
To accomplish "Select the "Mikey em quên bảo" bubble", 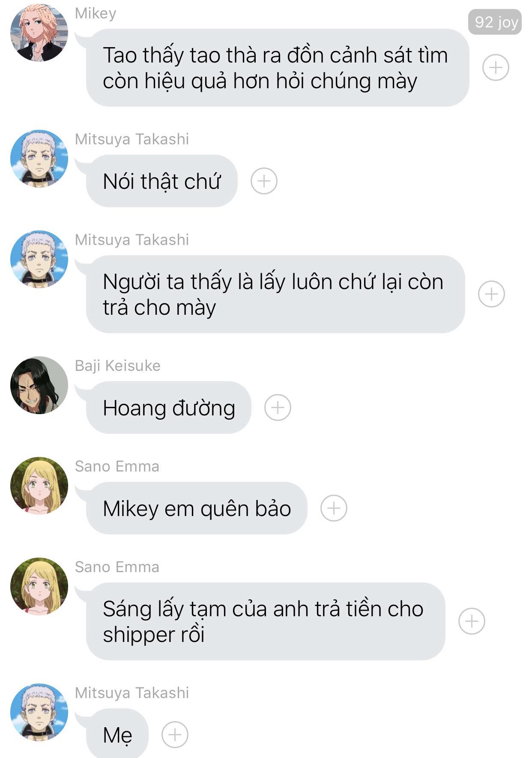I will pyautogui.click(x=197, y=508).
